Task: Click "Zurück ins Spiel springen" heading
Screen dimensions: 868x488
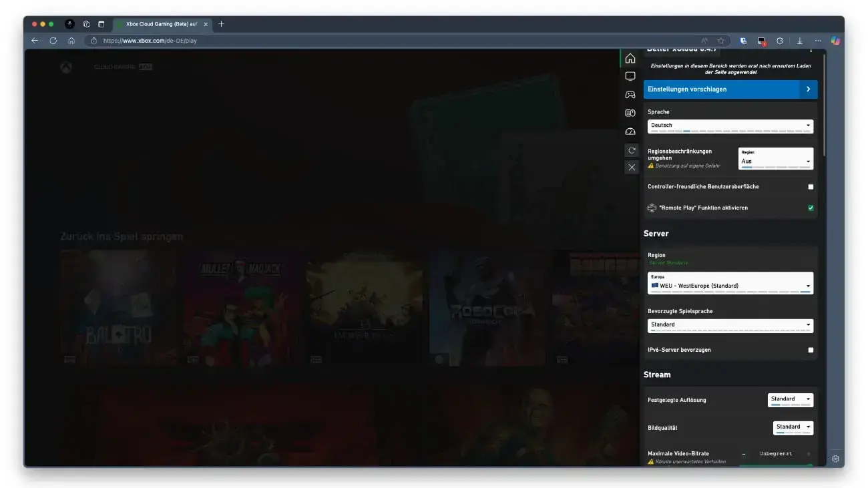Action: [122, 236]
